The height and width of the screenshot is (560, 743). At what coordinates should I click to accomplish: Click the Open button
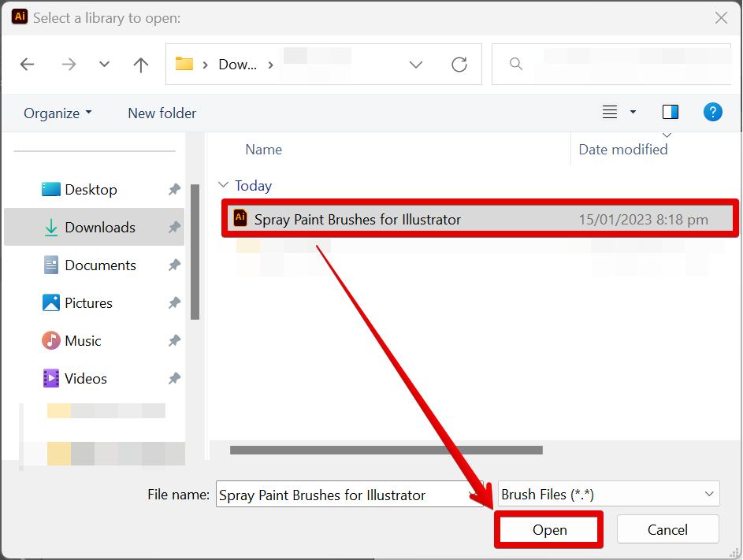point(548,529)
